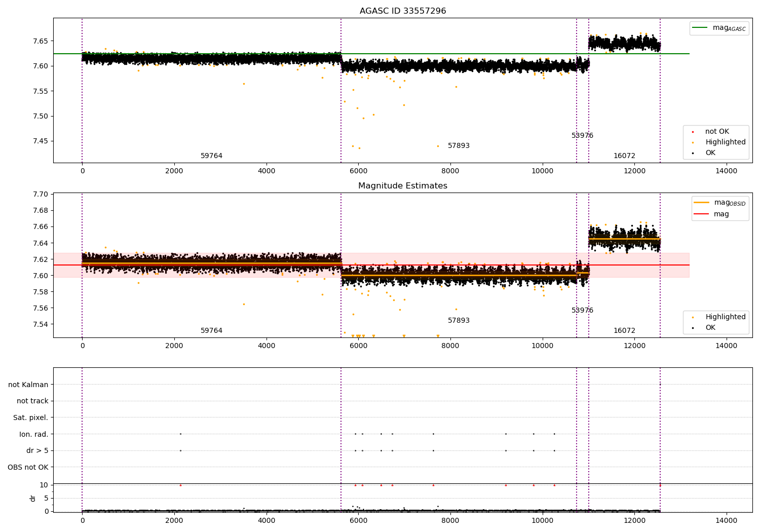Screen dimensions: 760x532
Task: Click y-tick 7.62 on middle plot
Action: (40, 259)
